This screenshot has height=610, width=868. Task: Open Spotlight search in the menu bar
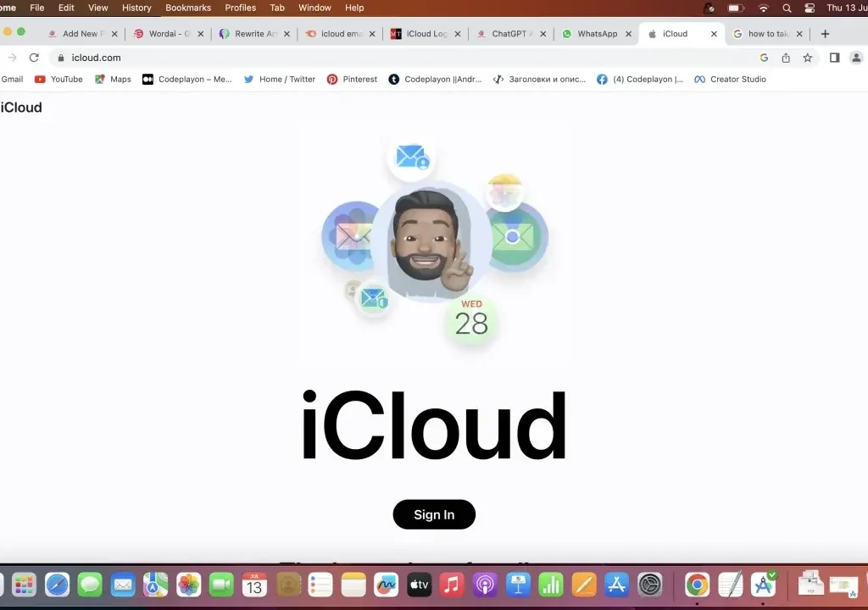pyautogui.click(x=787, y=8)
